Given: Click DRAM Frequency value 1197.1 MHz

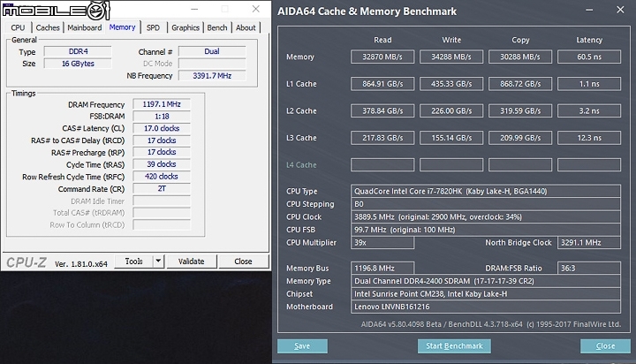Looking at the screenshot, I should (162, 104).
